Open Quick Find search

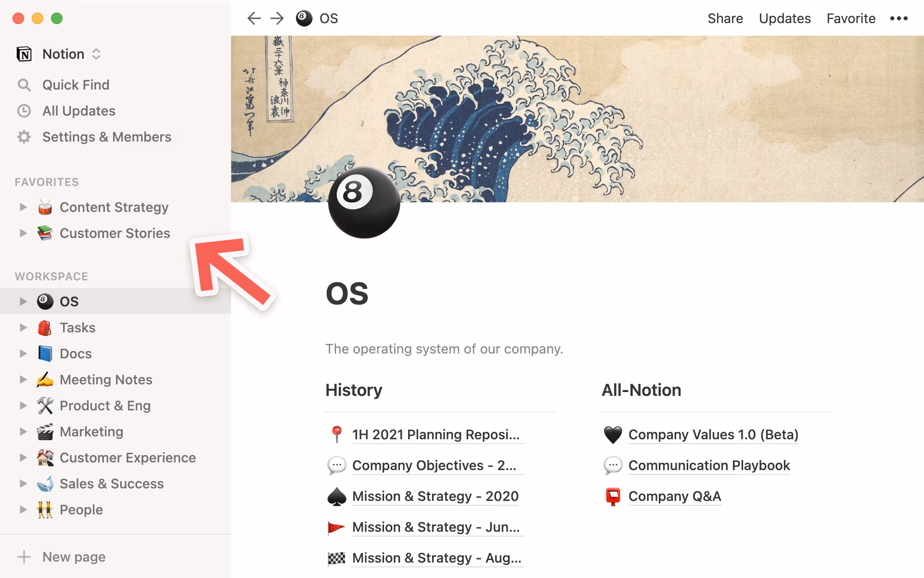pyautogui.click(x=25, y=85)
